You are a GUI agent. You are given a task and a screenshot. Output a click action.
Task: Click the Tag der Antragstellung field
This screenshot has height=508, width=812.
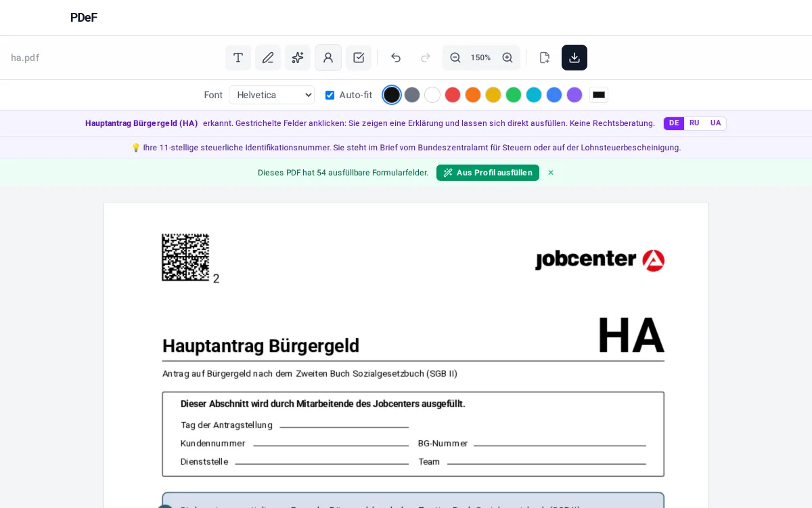click(x=344, y=424)
